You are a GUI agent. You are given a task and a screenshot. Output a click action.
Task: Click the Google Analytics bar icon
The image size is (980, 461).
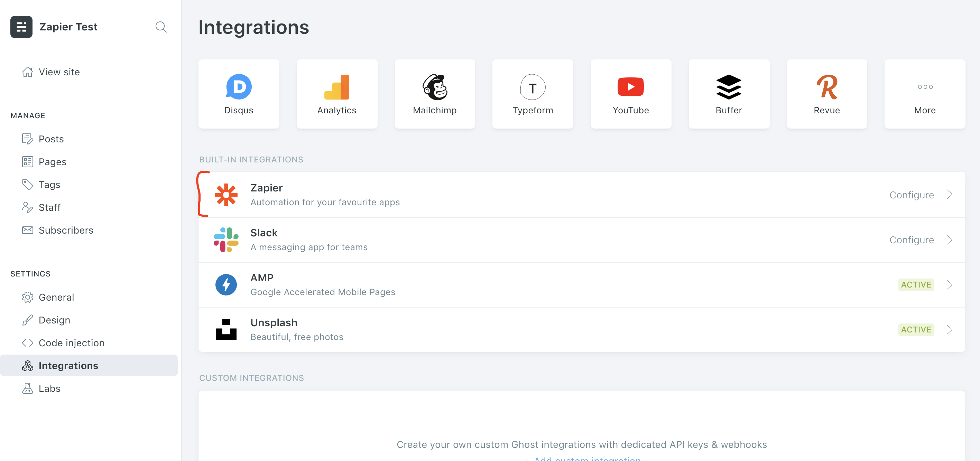337,87
